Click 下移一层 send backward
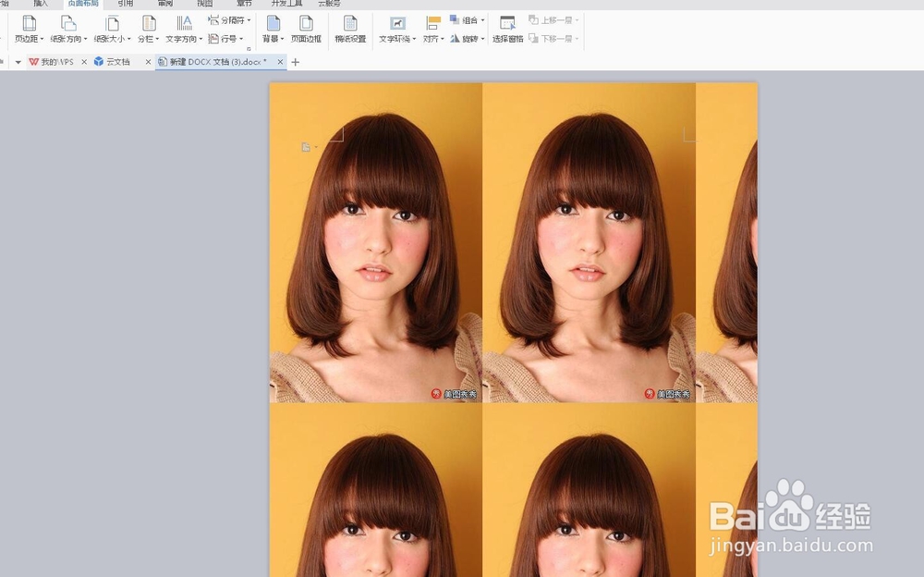This screenshot has width=924, height=577. coord(553,38)
